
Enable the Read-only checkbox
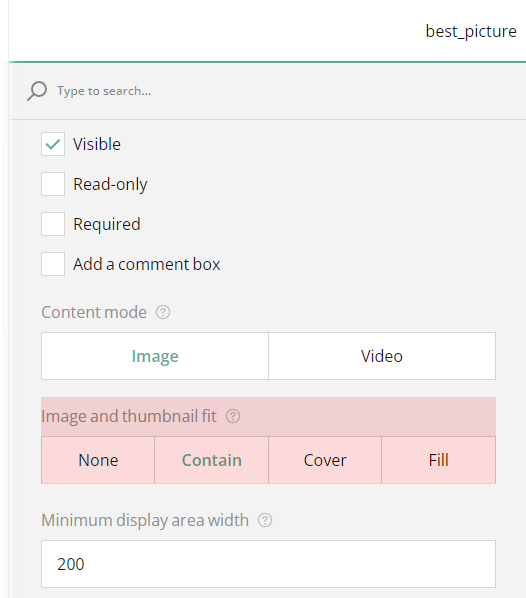pos(53,184)
